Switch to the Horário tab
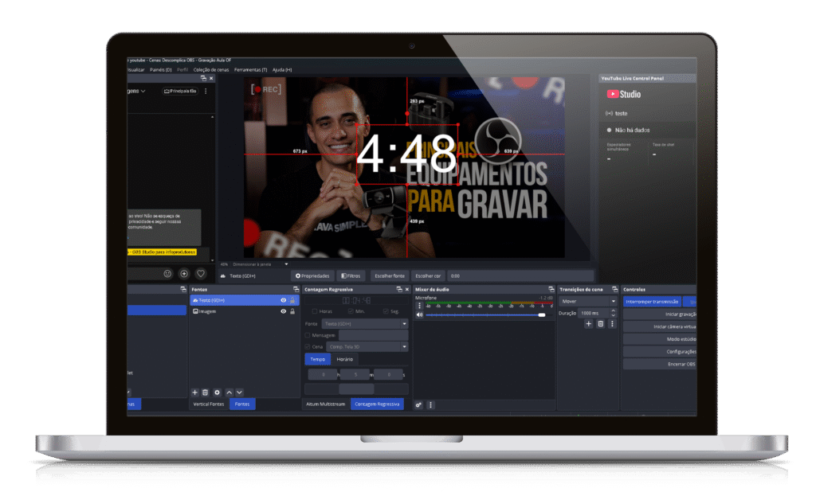 [344, 359]
